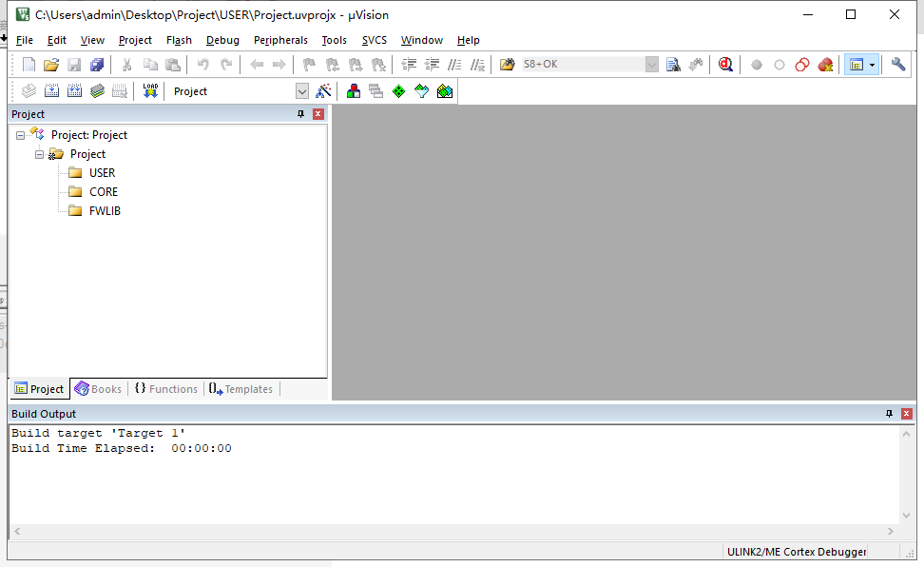Undo the last action with the Undo arrow
This screenshot has width=924, height=567.
tap(203, 65)
